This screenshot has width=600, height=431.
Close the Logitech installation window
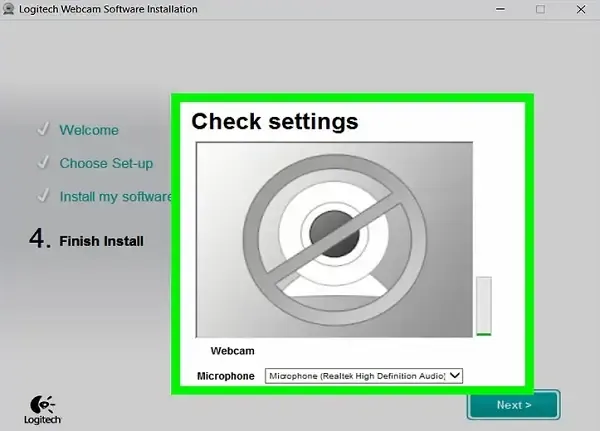pyautogui.click(x=581, y=9)
